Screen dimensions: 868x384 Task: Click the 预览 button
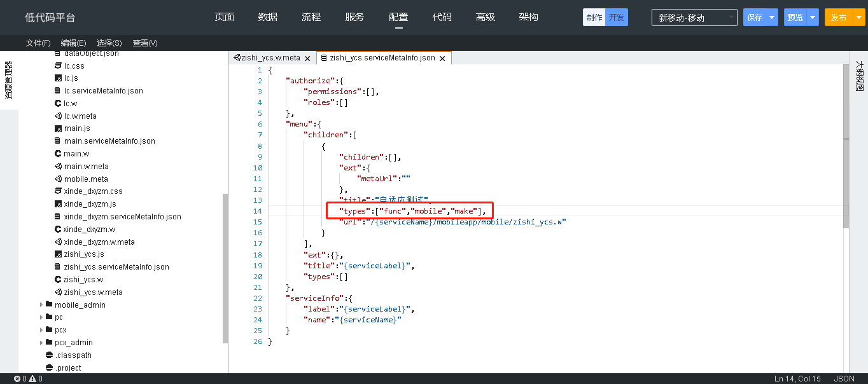pyautogui.click(x=795, y=18)
